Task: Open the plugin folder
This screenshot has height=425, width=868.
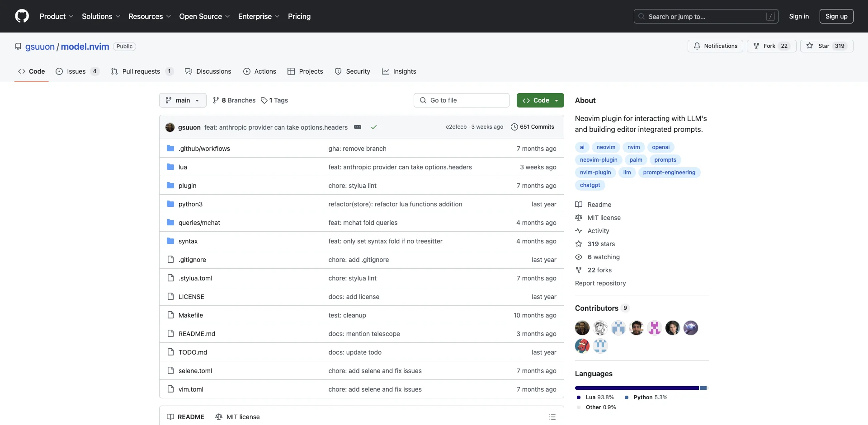Action: [x=187, y=186]
